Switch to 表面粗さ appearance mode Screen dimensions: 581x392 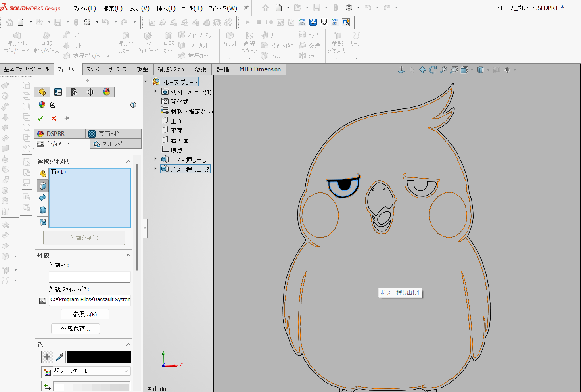[x=113, y=134]
